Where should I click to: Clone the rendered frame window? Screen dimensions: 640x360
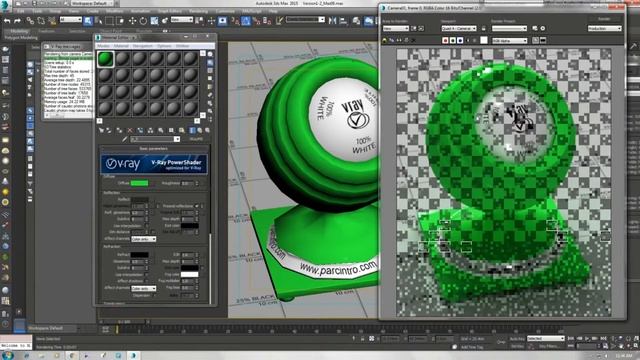[x=399, y=40]
